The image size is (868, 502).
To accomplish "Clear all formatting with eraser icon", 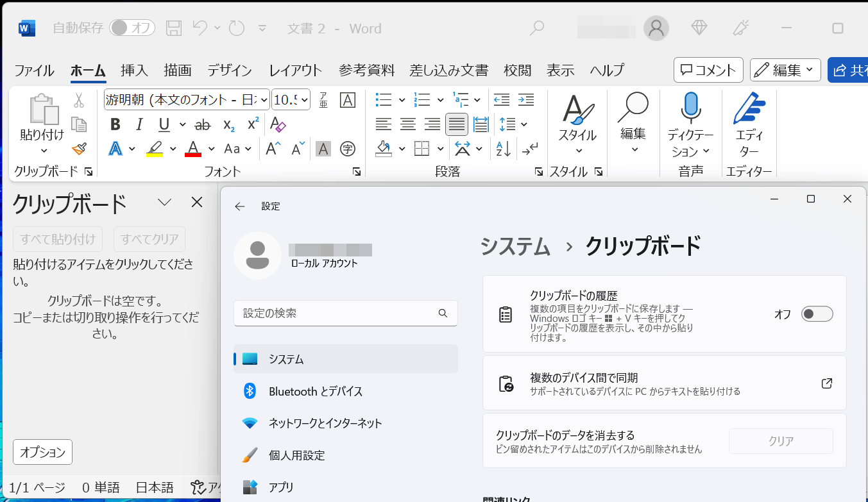I will click(278, 124).
